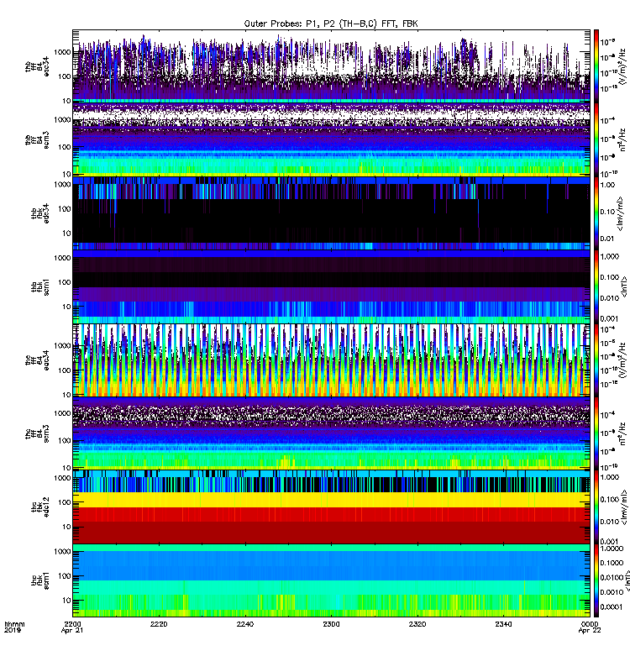Click the color bar beside thb fff scm3 panel
Screen dimensions: 630x672
(596, 139)
